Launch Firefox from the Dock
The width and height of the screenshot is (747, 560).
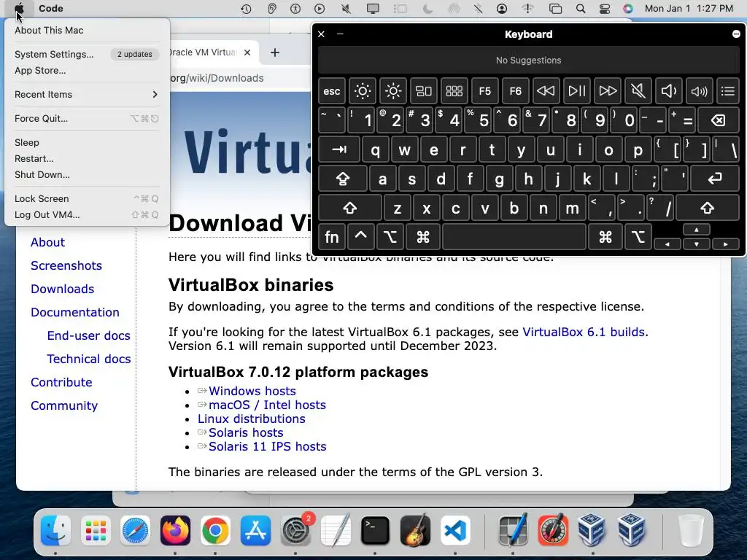pos(175,530)
